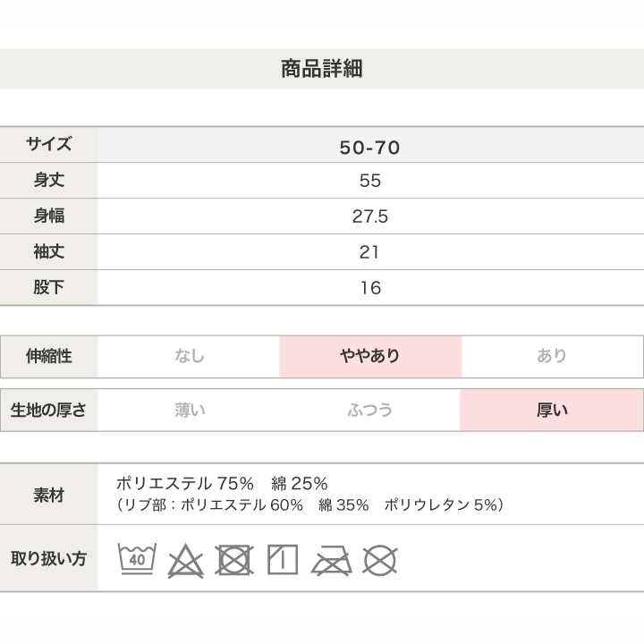Click the no-tumble-dry care icon
This screenshot has height=644, width=644.
[234, 560]
